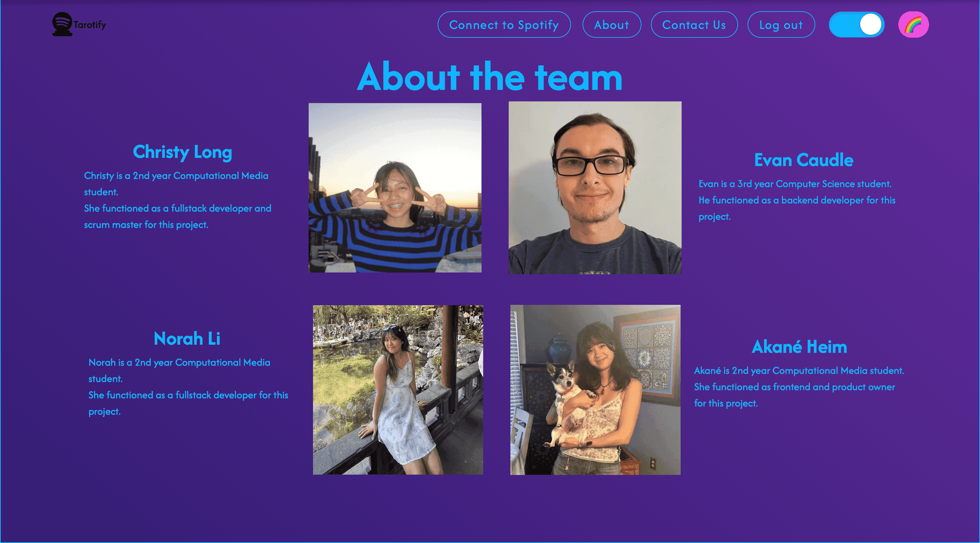Click the rainbow profile avatar icon
Screen dimensions: 980x543
pyautogui.click(x=913, y=25)
